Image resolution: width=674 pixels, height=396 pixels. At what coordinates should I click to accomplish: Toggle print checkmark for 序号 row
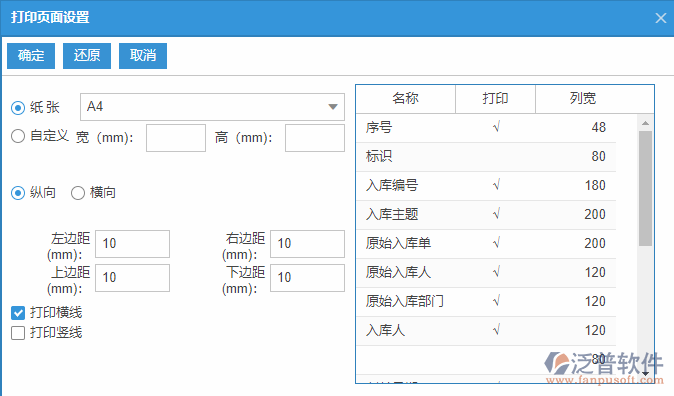[x=496, y=128]
